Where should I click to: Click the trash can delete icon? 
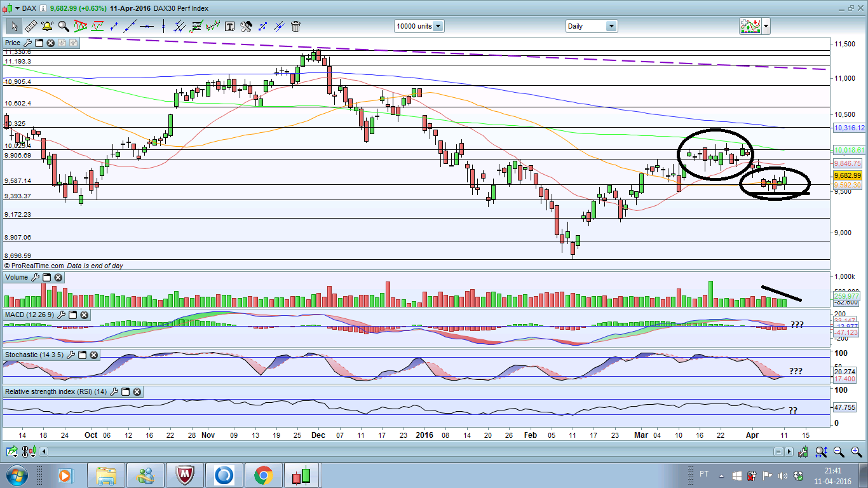coord(295,26)
